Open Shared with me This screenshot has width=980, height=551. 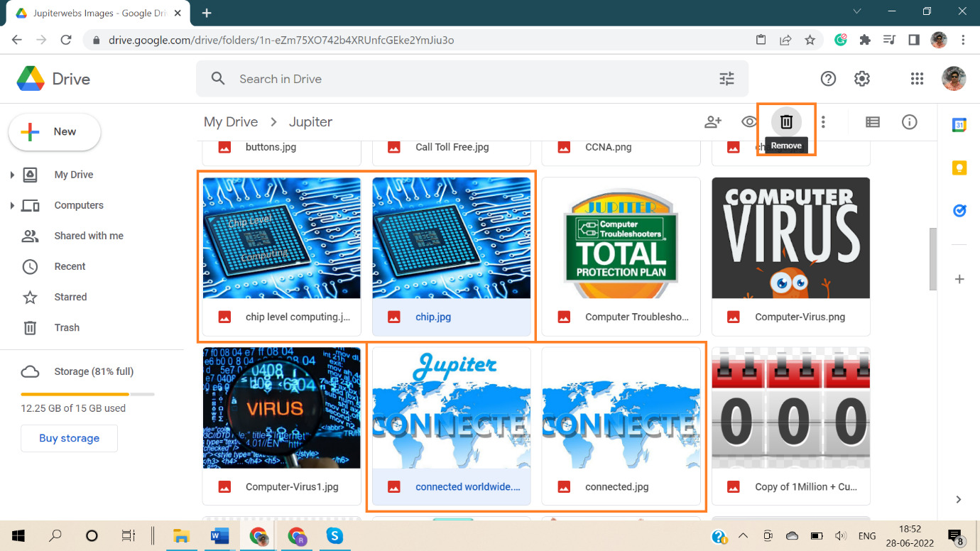89,236
